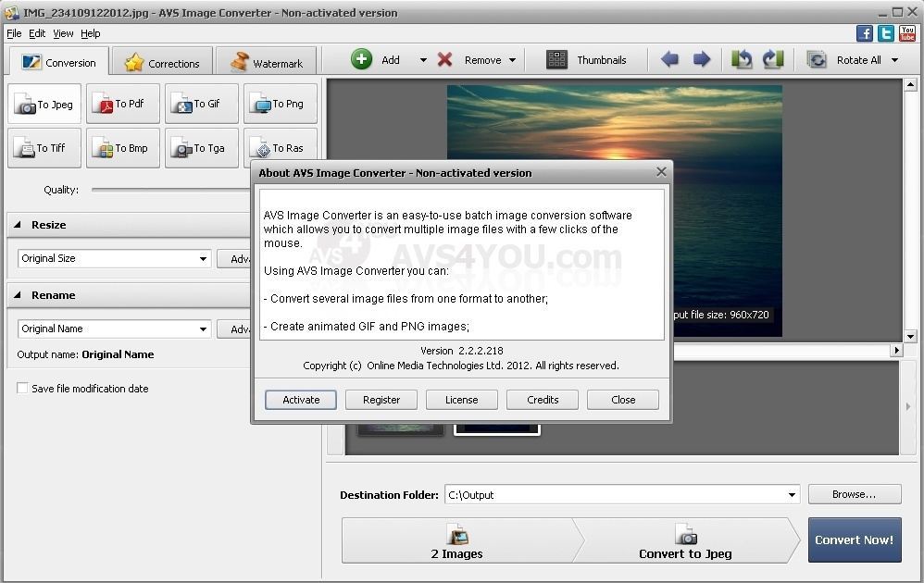Browse for a destination folder
Screen dimensions: 924x583
tap(853, 494)
